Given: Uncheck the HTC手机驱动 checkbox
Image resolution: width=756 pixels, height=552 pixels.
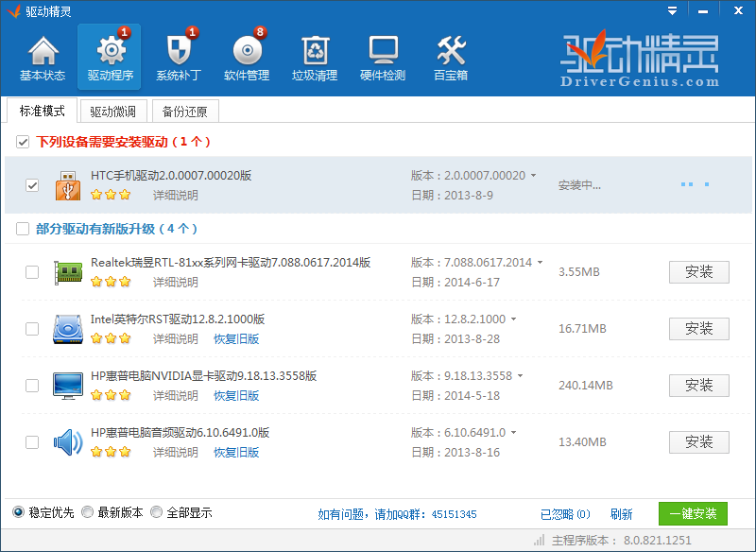Looking at the screenshot, I should 32,185.
